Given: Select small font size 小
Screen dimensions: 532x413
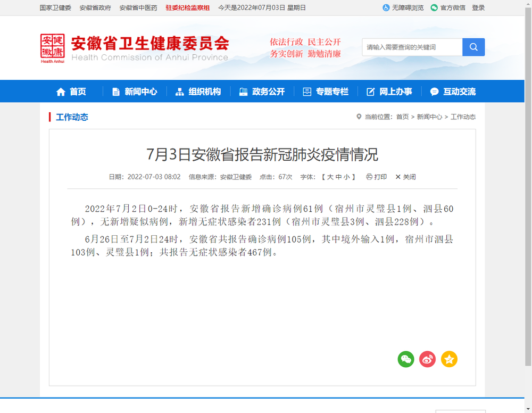Looking at the screenshot, I should (x=346, y=177).
